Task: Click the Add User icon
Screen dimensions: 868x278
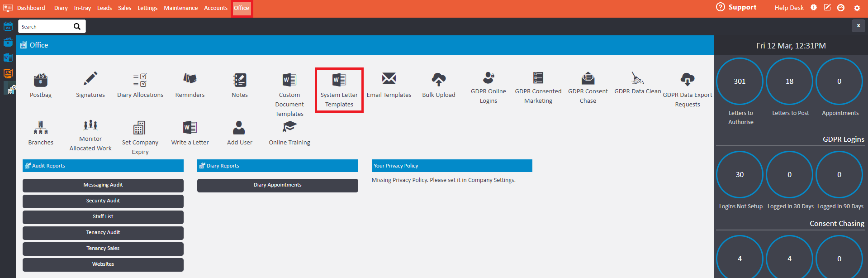Action: [x=239, y=128]
